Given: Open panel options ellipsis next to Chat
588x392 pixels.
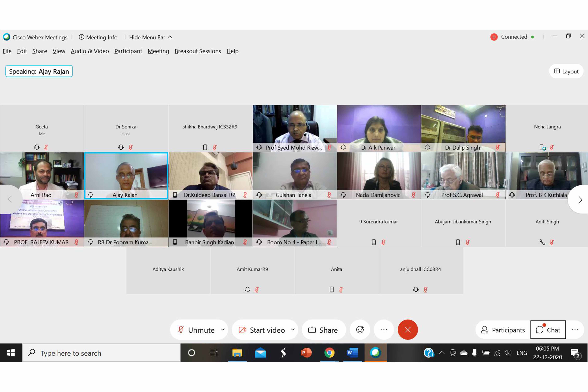Looking at the screenshot, I should (575, 330).
